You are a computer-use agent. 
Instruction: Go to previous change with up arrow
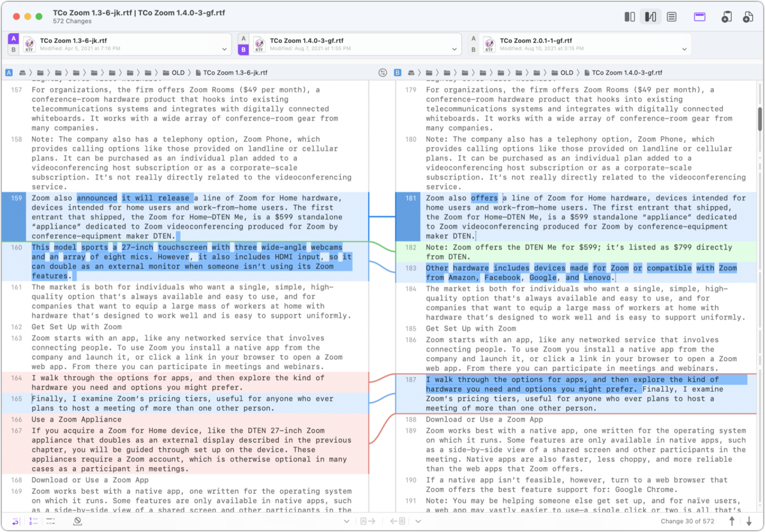tap(732, 521)
